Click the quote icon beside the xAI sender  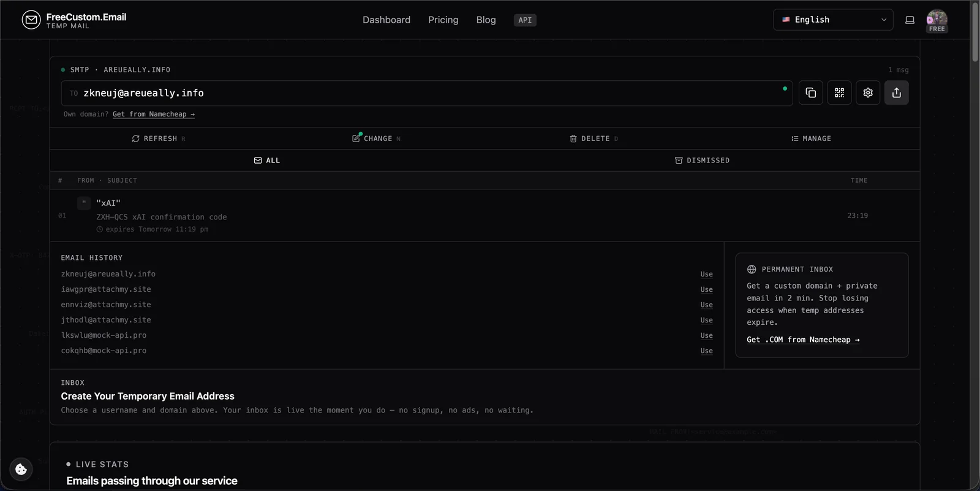[84, 203]
